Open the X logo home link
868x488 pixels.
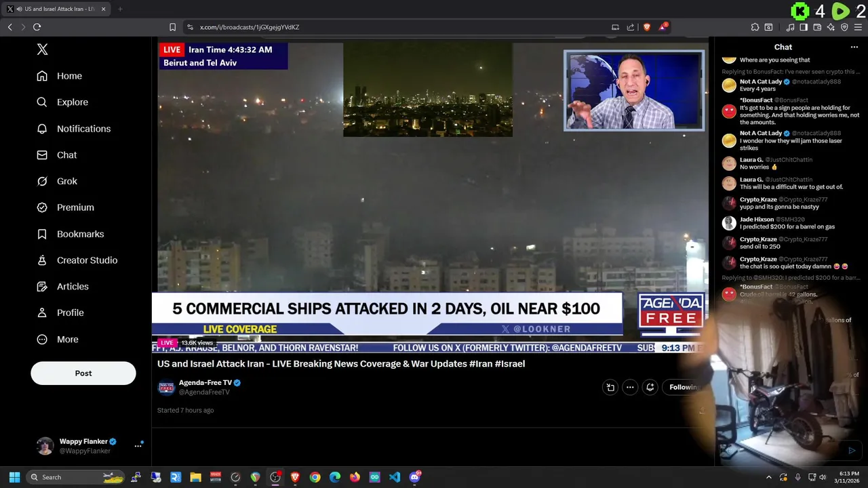click(42, 49)
